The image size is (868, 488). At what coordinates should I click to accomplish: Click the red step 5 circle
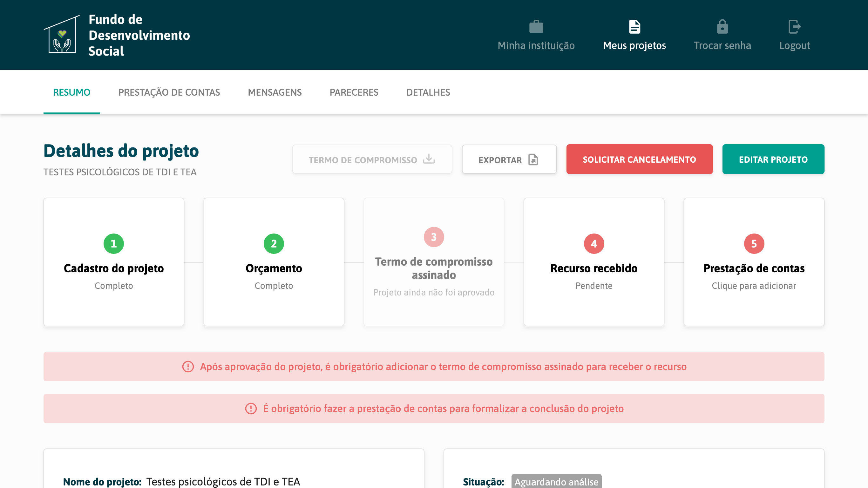click(754, 244)
